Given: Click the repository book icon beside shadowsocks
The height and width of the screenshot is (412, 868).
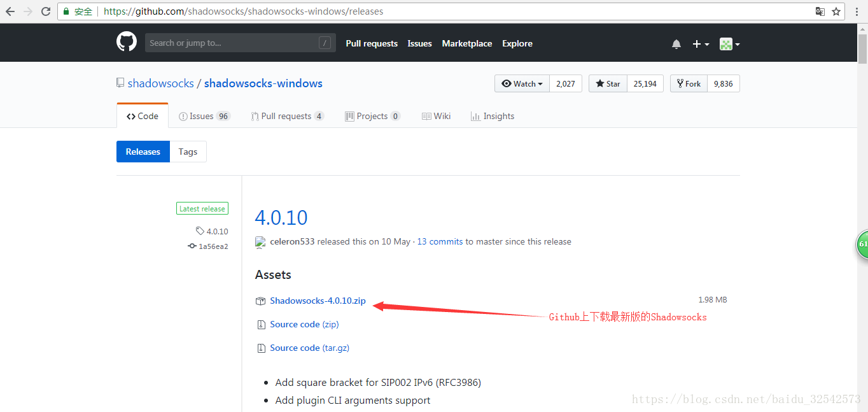Looking at the screenshot, I should 120,83.
